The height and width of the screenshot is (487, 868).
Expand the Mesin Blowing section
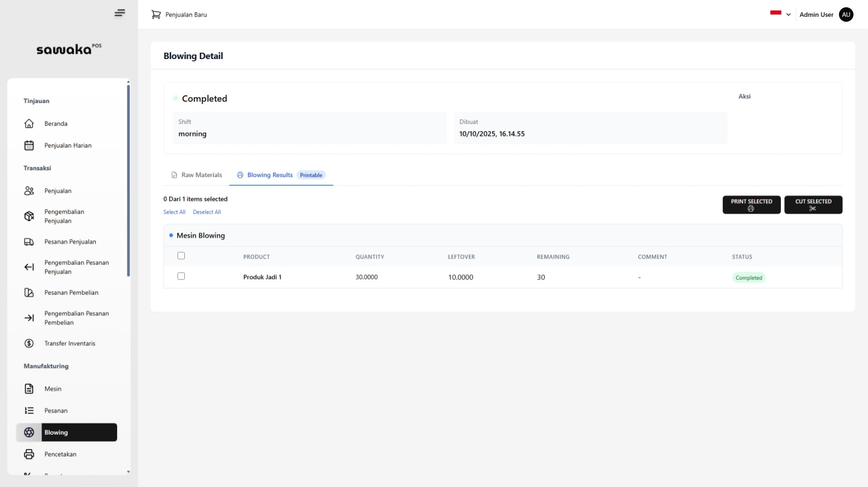click(x=200, y=236)
